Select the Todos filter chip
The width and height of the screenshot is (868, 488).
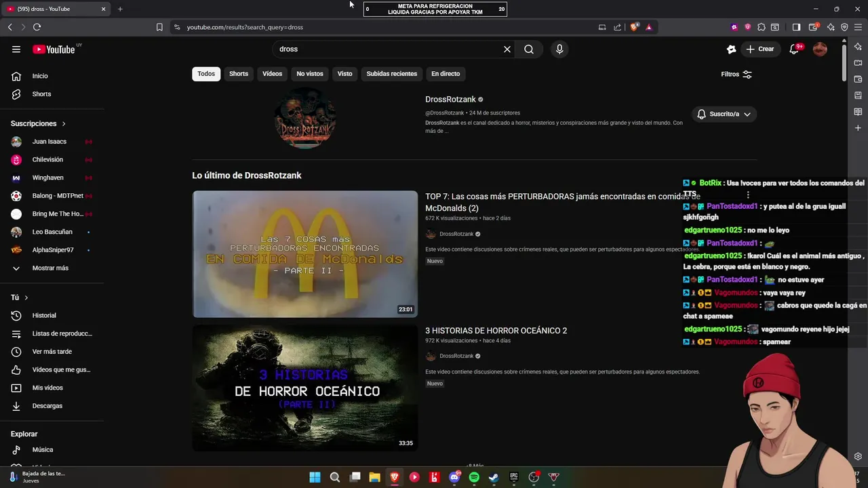pyautogui.click(x=206, y=74)
